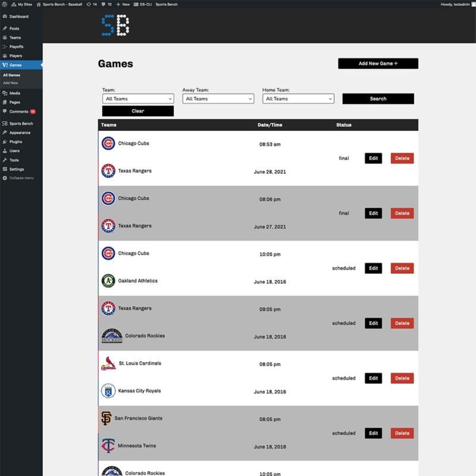The image size is (476, 476).
Task: Click the Clear filters button
Action: pyautogui.click(x=138, y=111)
